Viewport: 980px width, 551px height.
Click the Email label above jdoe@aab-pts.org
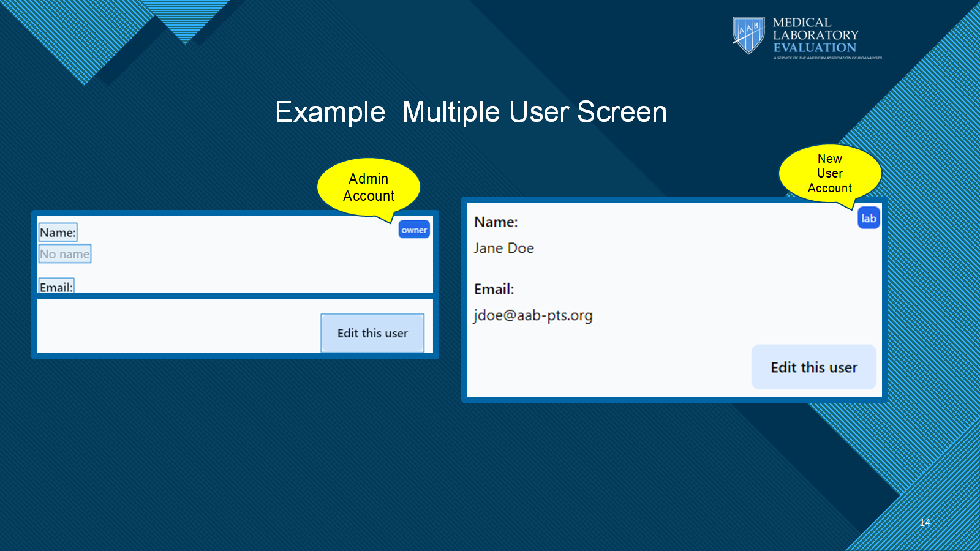coord(494,289)
